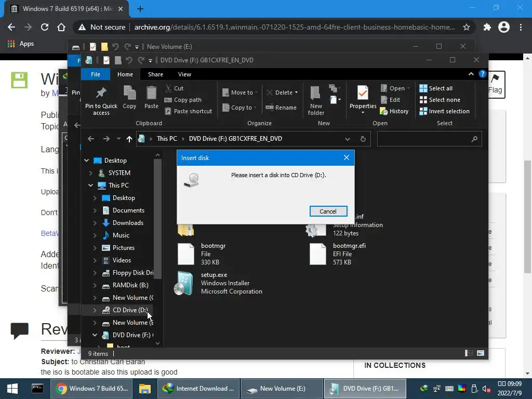Click the Properties ribbon icon
The width and height of the screenshot is (532, 399).
(363, 92)
